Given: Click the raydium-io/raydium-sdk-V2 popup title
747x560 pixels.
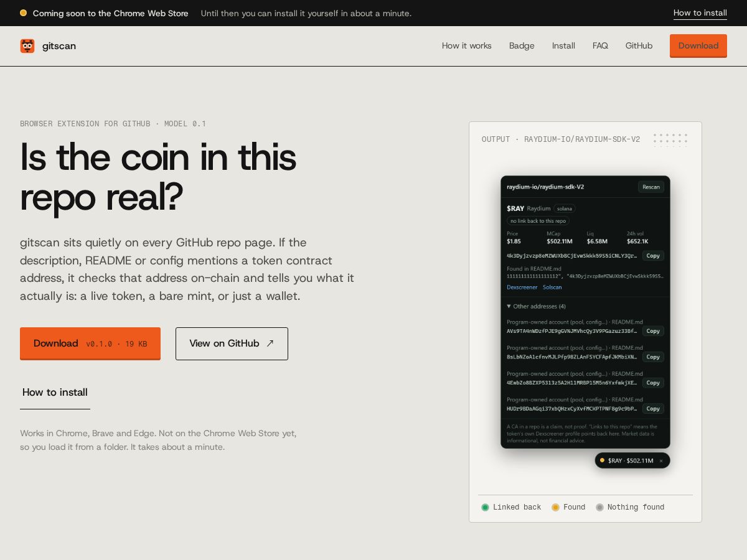Looking at the screenshot, I should 545,187.
